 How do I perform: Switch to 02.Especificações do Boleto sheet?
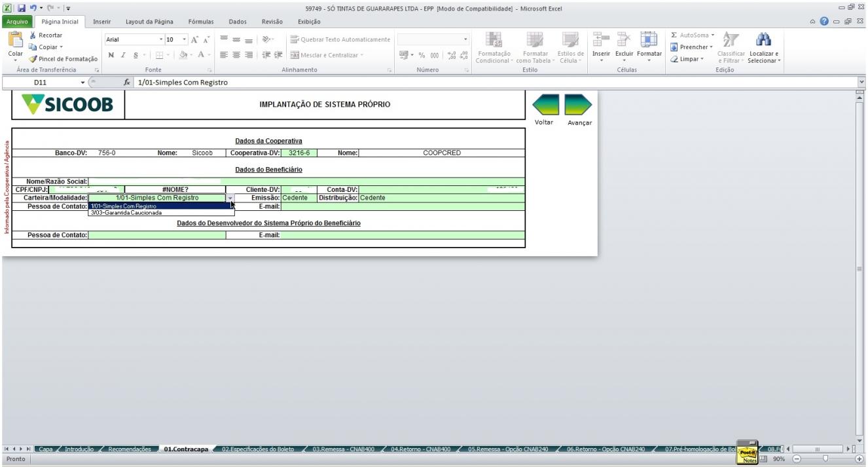259,449
